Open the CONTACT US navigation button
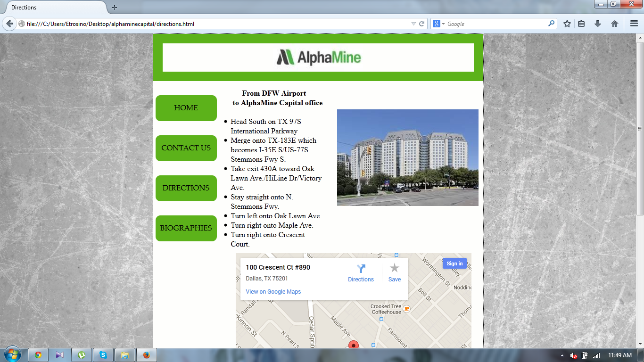This screenshot has width=644, height=362. tap(186, 148)
